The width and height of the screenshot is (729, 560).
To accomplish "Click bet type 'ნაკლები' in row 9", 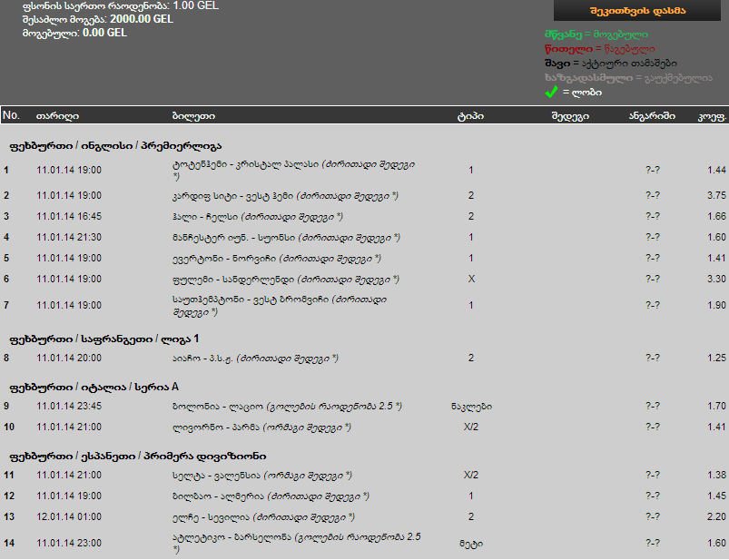I will pos(471,407).
